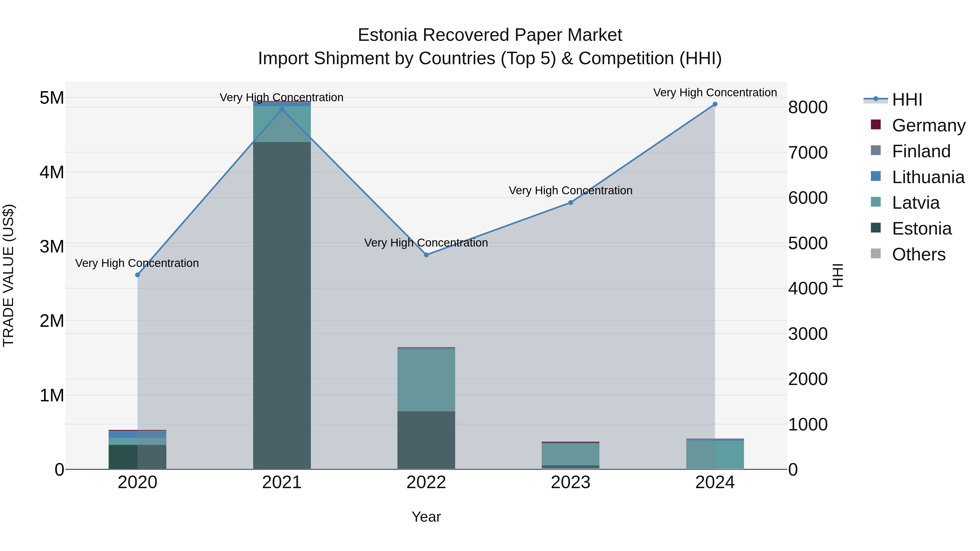The image size is (980, 551).
Task: Click the Estonia Recovered Paper Market chart title
Action: pyautogui.click(x=490, y=35)
